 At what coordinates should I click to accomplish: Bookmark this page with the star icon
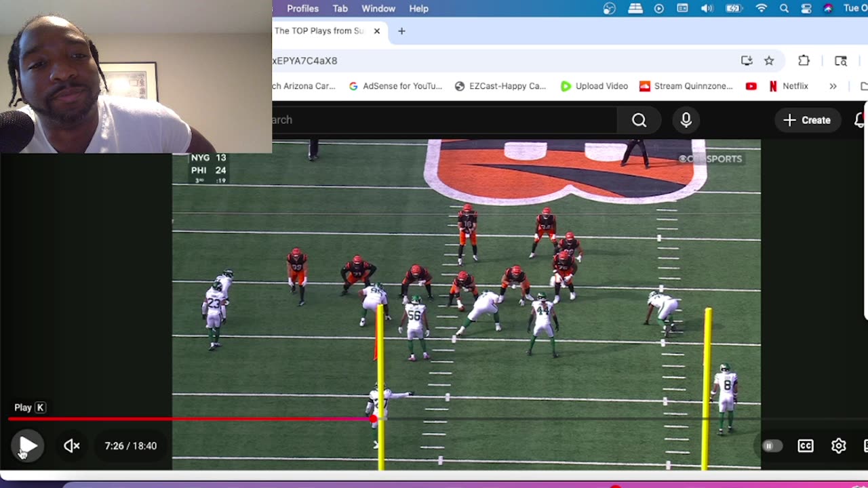pyautogui.click(x=769, y=61)
